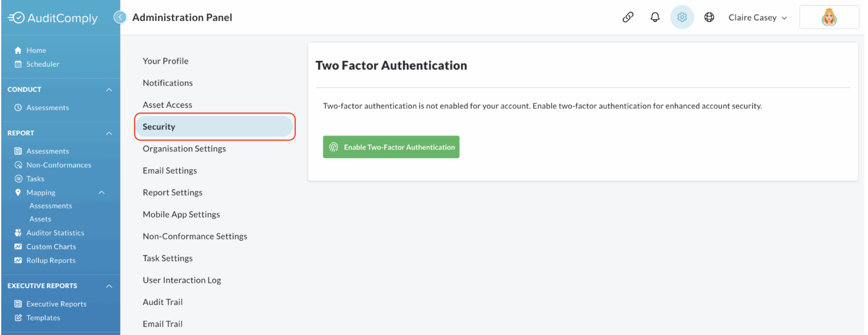
Task: Click the user avatar thumbnail
Action: pos(829,17)
